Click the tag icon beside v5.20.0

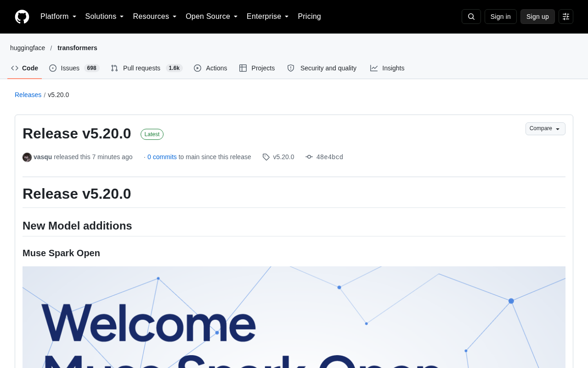[x=266, y=157]
